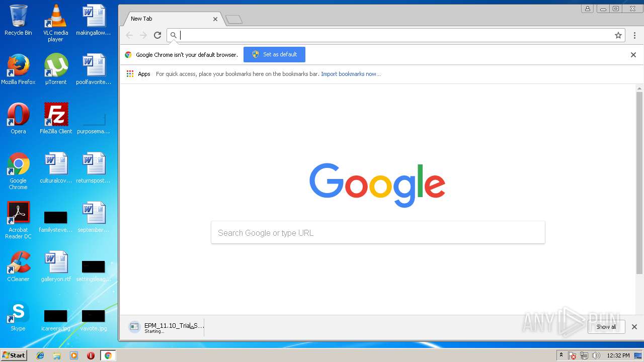The image size is (644, 362).
Task: Close the New Tab tab
Action: pos(215,19)
